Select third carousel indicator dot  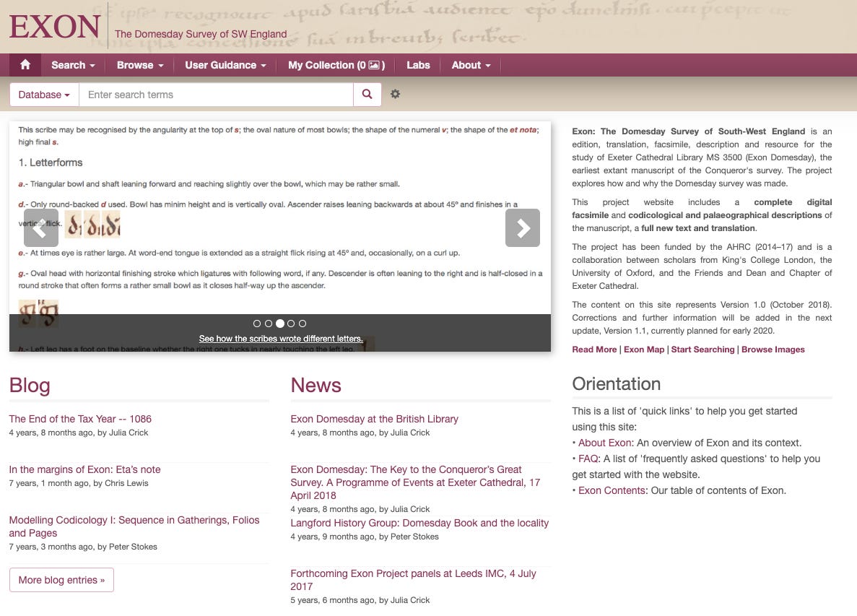(x=280, y=324)
